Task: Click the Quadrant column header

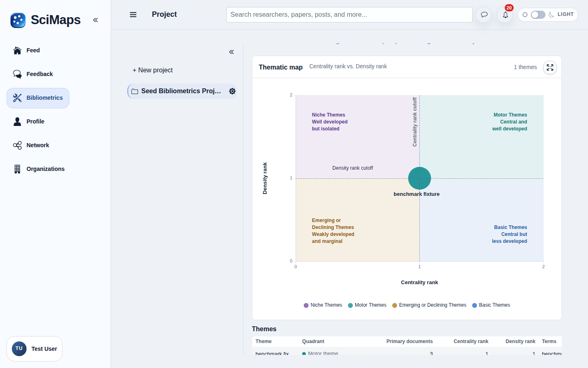Action: click(x=313, y=341)
